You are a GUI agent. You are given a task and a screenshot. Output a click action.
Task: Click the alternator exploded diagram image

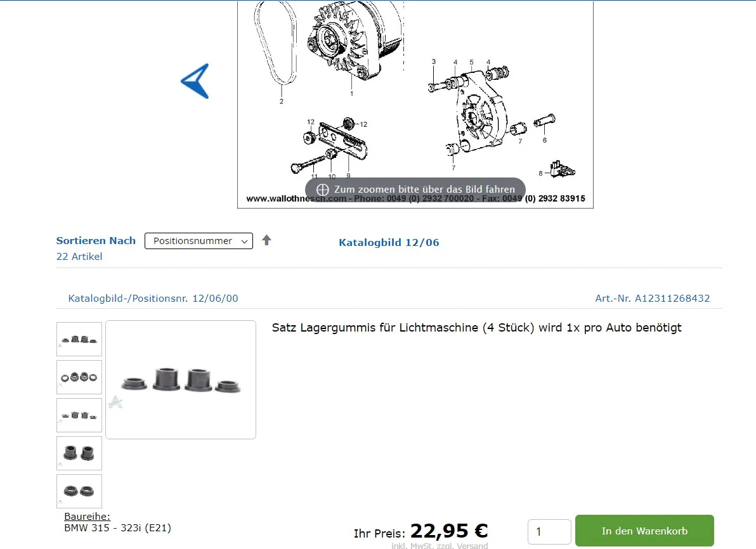[x=415, y=104]
